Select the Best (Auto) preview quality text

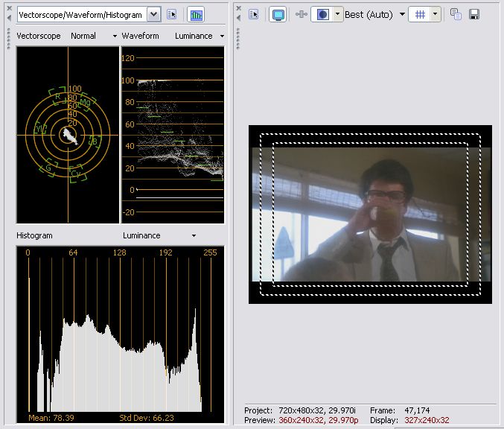(x=369, y=15)
